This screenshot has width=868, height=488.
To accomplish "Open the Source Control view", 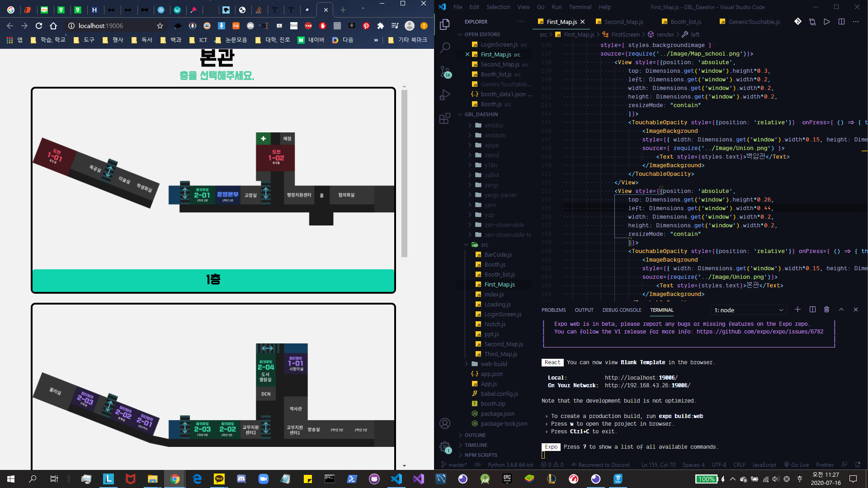I will [445, 71].
